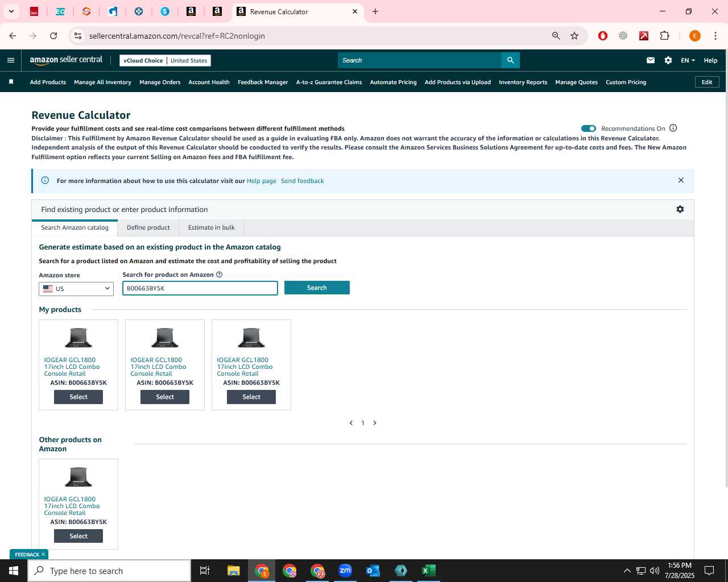This screenshot has height=582, width=728.
Task: Open Outlook from the taskbar
Action: point(373,571)
